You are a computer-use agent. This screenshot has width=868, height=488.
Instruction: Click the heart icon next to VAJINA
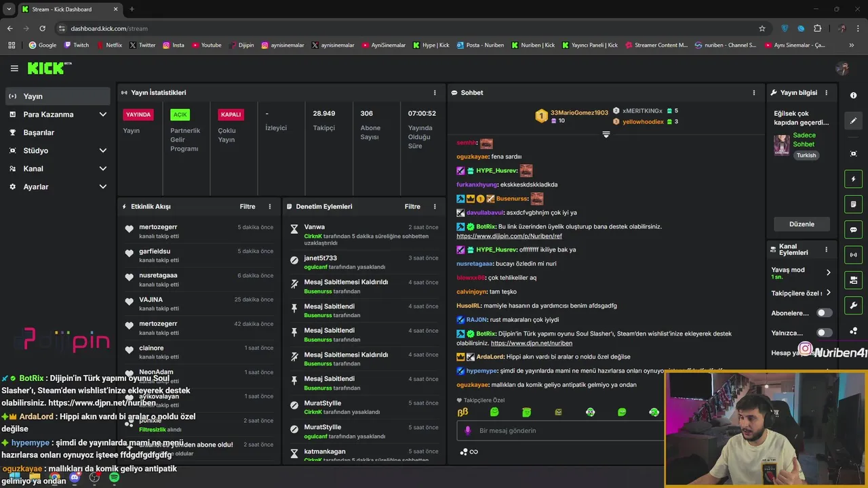[x=129, y=302]
